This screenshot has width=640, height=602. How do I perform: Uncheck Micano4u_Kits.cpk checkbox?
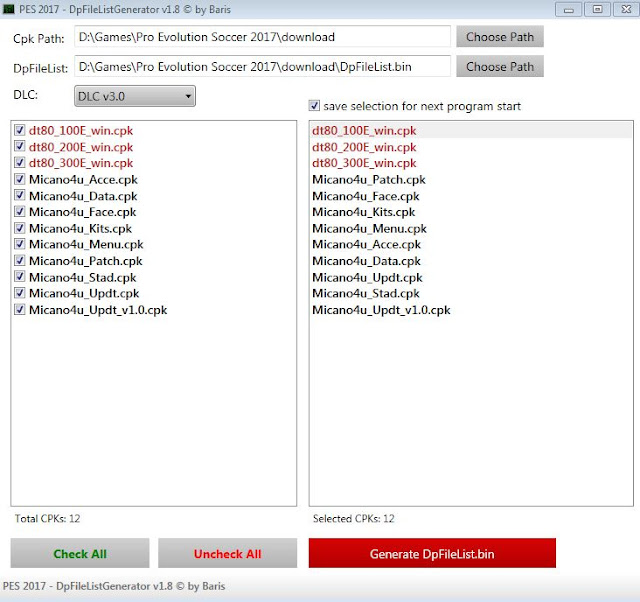tap(20, 228)
